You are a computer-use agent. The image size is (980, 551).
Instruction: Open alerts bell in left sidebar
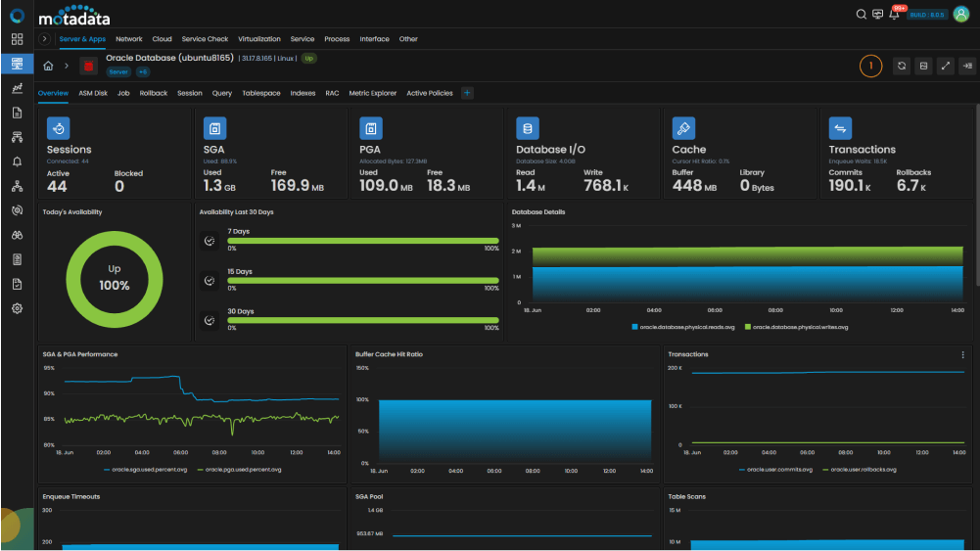click(x=17, y=161)
